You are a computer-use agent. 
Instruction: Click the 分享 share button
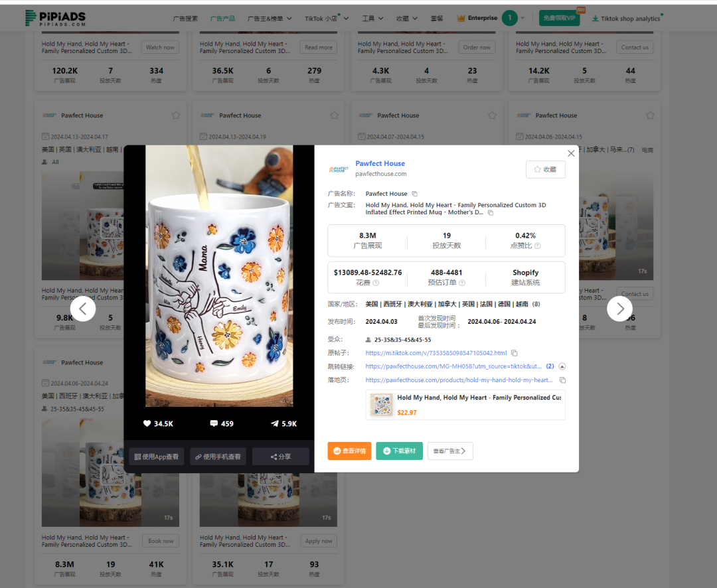[x=281, y=457]
